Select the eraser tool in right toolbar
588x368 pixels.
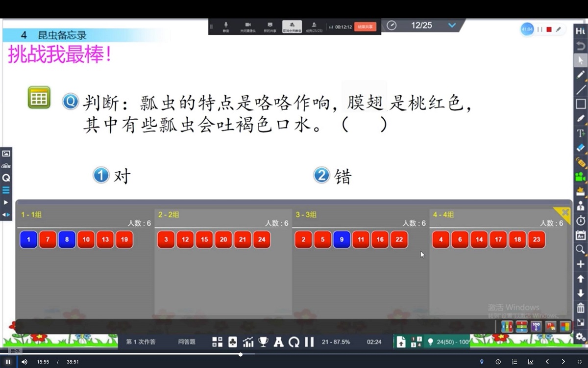point(581,147)
